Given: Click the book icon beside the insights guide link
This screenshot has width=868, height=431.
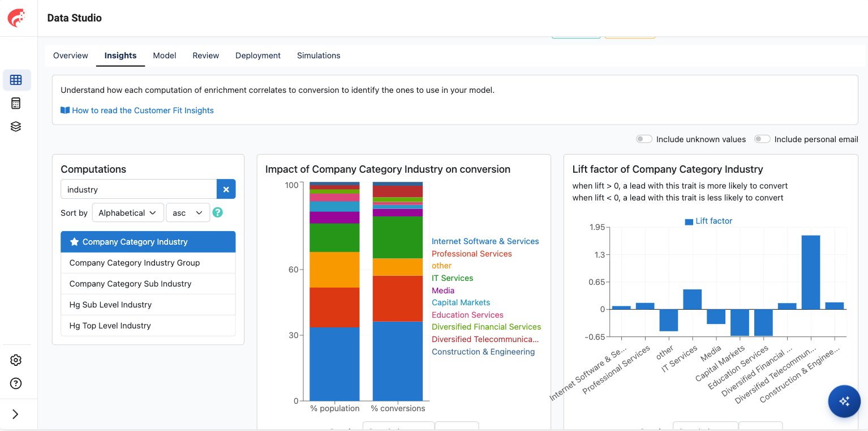Looking at the screenshot, I should click(x=65, y=110).
